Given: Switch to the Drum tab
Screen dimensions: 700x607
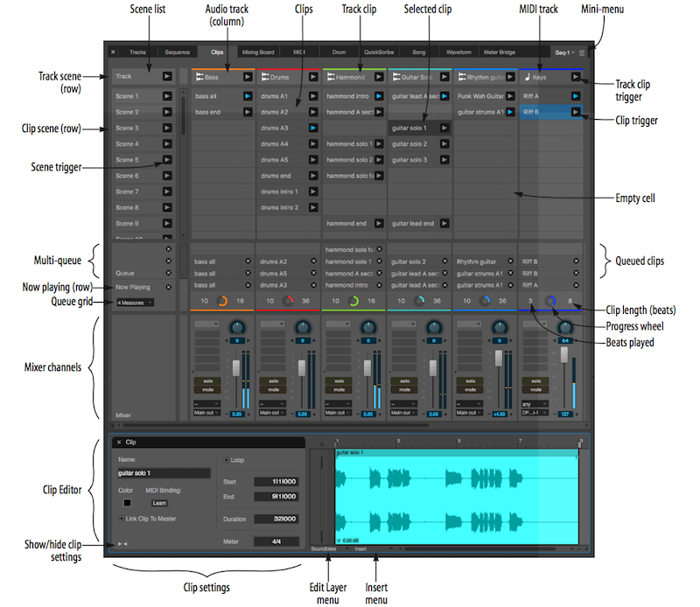Looking at the screenshot, I should pyautogui.click(x=339, y=52).
